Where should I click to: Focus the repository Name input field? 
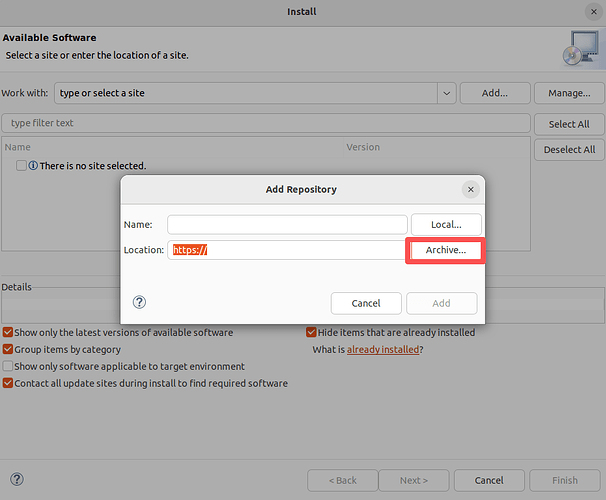pyautogui.click(x=287, y=224)
